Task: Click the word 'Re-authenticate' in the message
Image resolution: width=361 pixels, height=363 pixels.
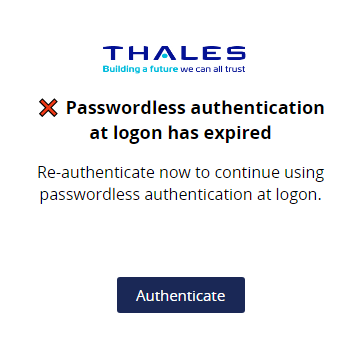Action: (x=96, y=173)
